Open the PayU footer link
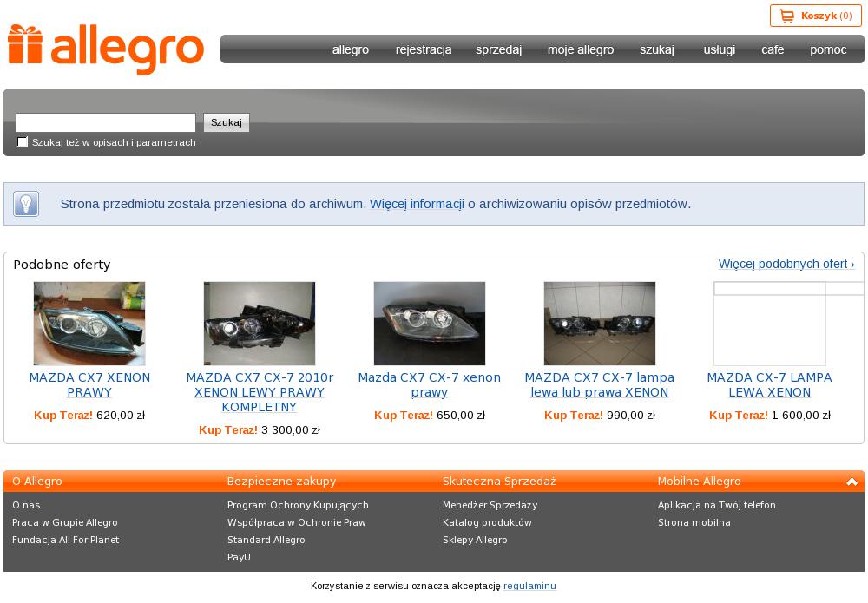The image size is (868, 603). pos(240,557)
